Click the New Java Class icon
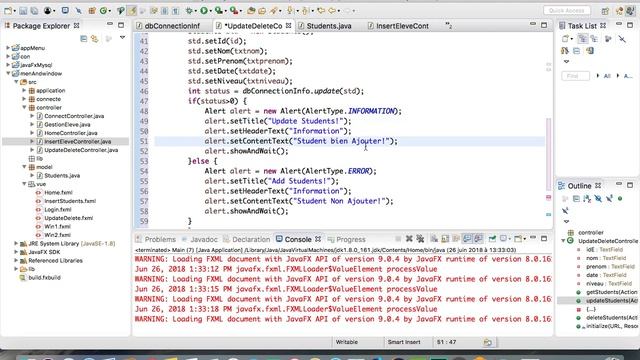This screenshot has width=640, height=360. click(104, 11)
